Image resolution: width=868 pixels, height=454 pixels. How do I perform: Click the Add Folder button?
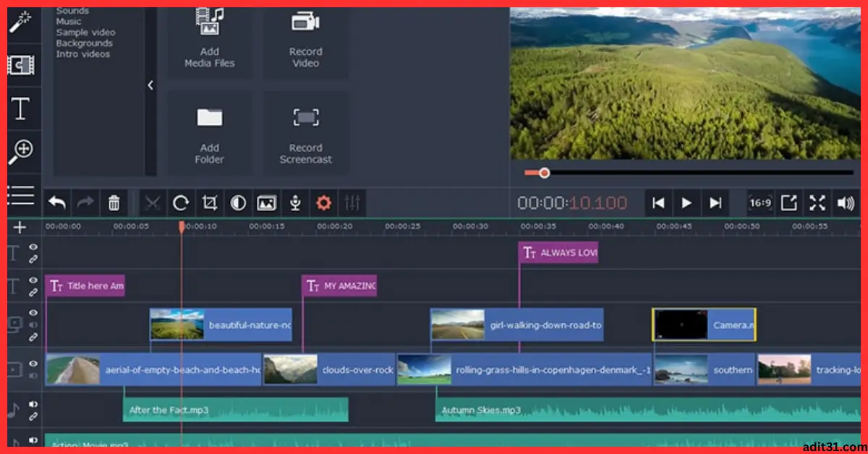[x=210, y=133]
